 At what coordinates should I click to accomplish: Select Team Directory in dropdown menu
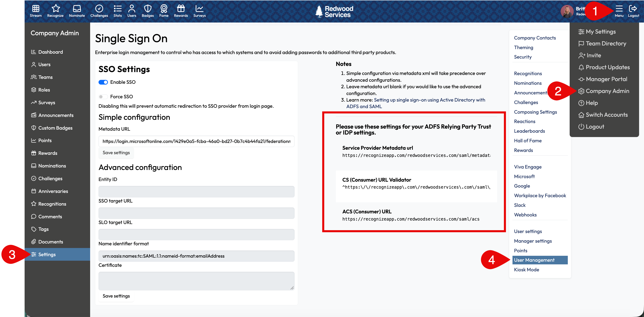[602, 43]
